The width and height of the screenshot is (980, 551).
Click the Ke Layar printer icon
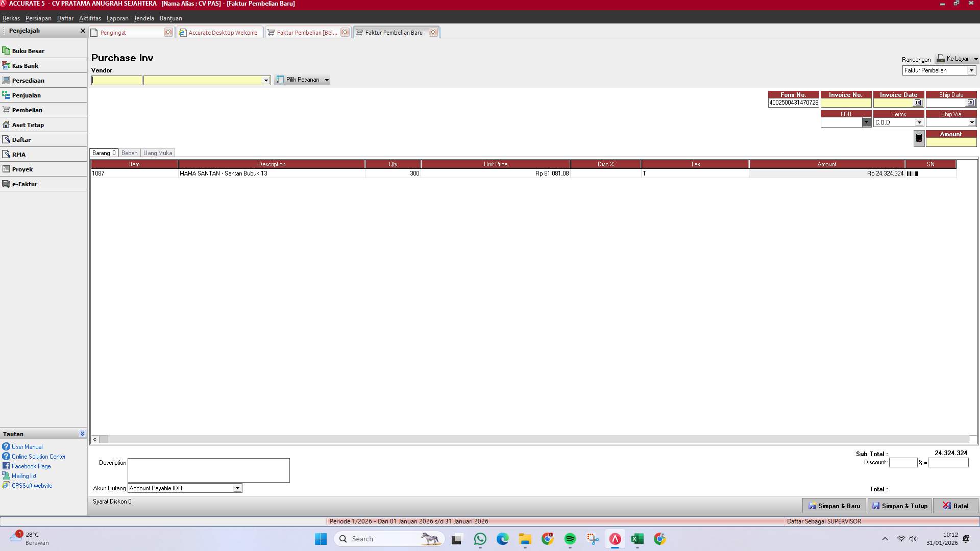point(940,58)
